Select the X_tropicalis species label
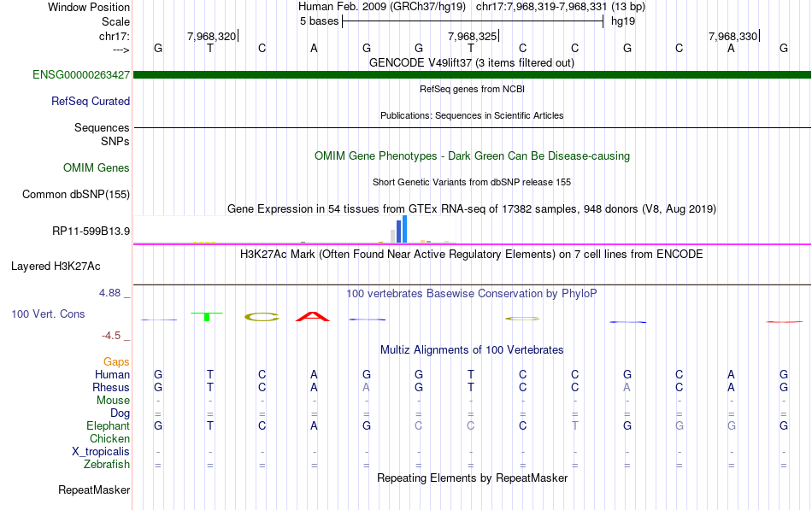The width and height of the screenshot is (812, 510). pos(101,452)
